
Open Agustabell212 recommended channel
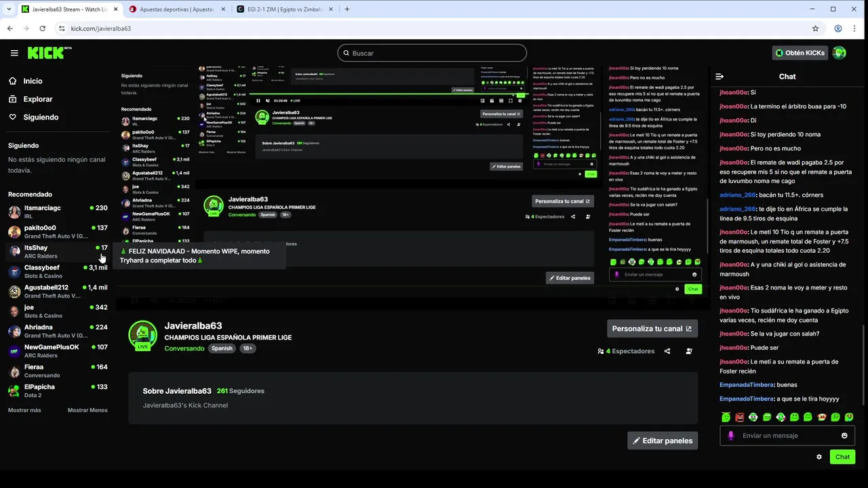pos(57,291)
